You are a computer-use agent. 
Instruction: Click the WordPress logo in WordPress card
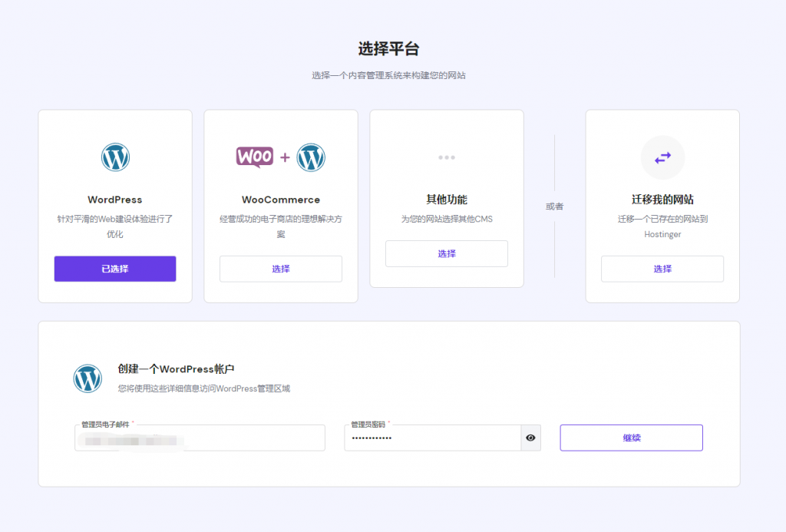point(115,157)
